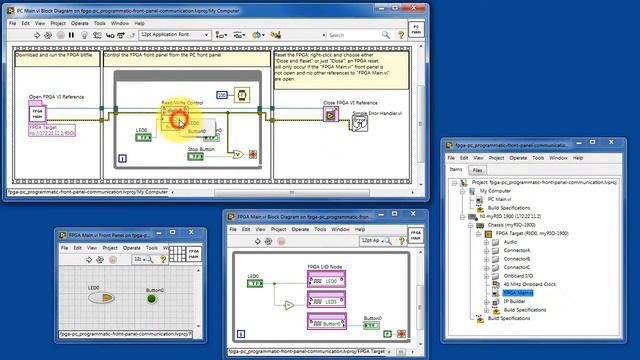Click horizontal scrollbar of PC Main diagram

click(x=291, y=192)
